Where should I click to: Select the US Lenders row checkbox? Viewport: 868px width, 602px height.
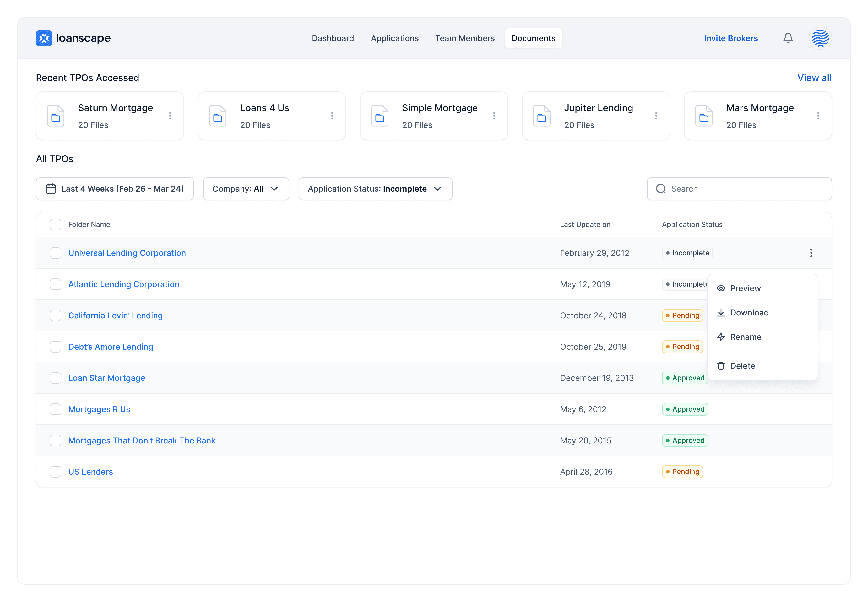55,472
